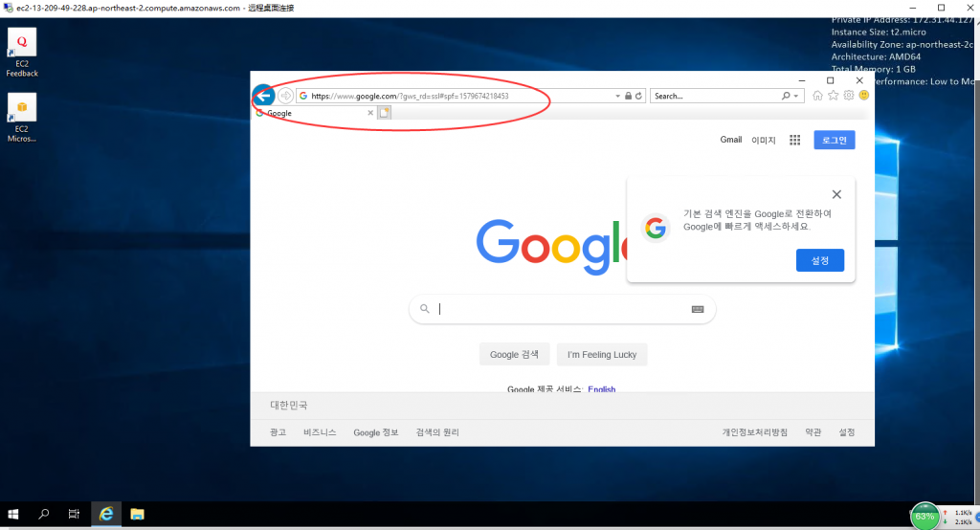980x530 pixels.
Task: Click the security lock icon in address bar
Action: coord(628,96)
